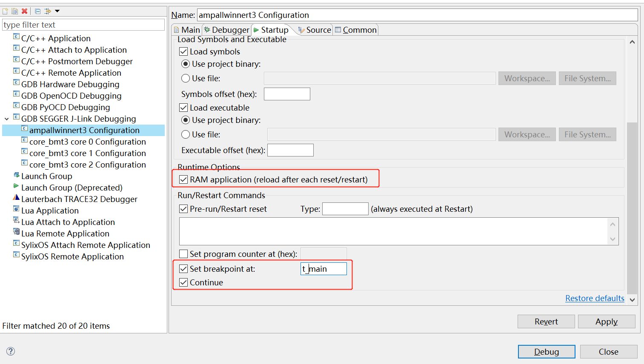Select C/C++ Remote Application entry

(71, 73)
